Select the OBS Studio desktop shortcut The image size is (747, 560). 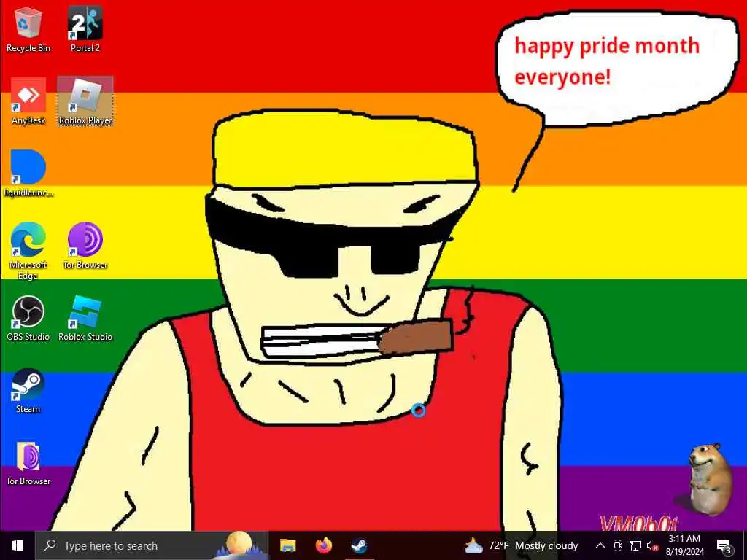coord(28,319)
